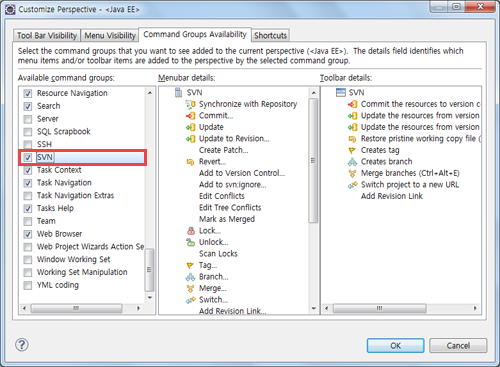Click the Commit the resources icon in Toolbar details
This screenshot has width=500, height=367.
click(x=352, y=105)
